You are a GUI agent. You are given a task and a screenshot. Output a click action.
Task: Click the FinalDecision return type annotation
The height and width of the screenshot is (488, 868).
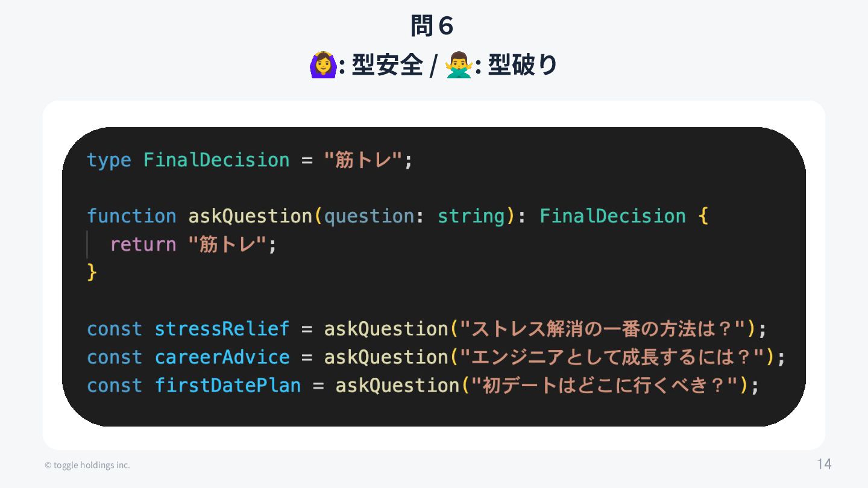point(612,216)
